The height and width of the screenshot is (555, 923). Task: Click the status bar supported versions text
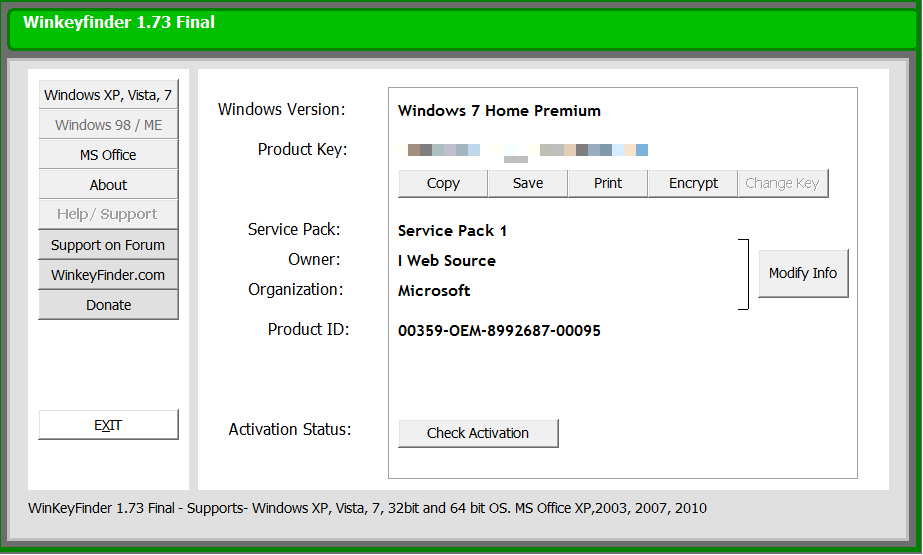point(367,508)
